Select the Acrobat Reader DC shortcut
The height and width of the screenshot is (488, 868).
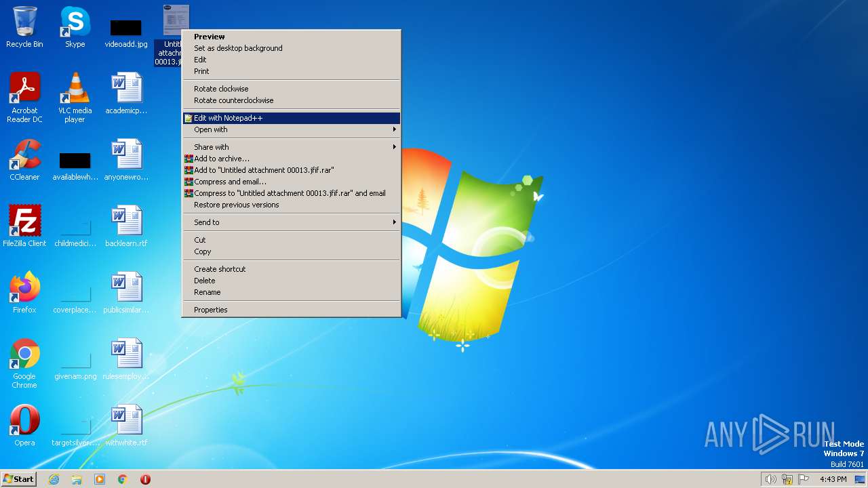coord(24,98)
